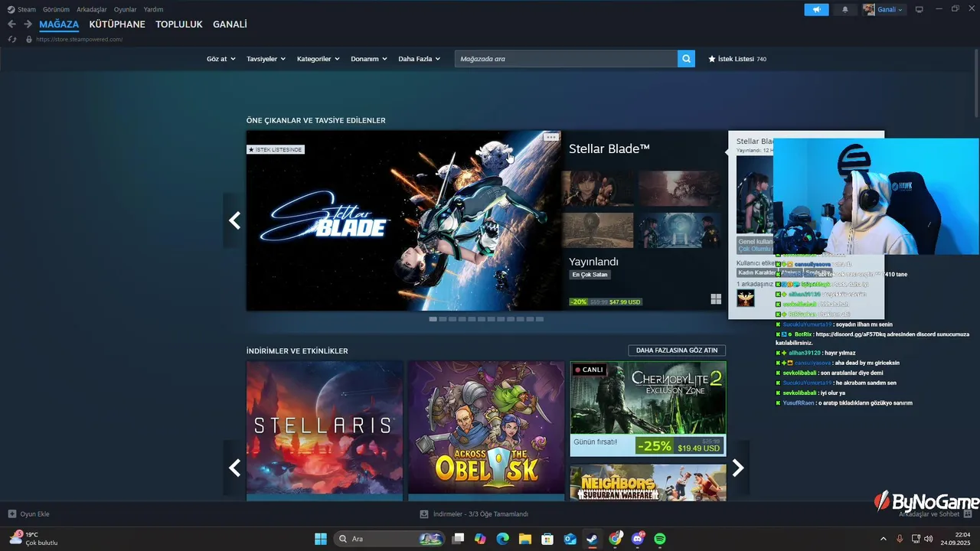This screenshot has height=551, width=980.
Task: Open the Görünüm menu
Action: tap(56, 9)
